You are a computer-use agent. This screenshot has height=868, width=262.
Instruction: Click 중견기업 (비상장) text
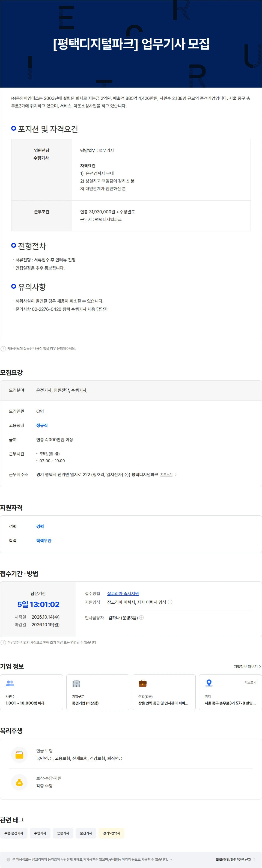tap(85, 703)
